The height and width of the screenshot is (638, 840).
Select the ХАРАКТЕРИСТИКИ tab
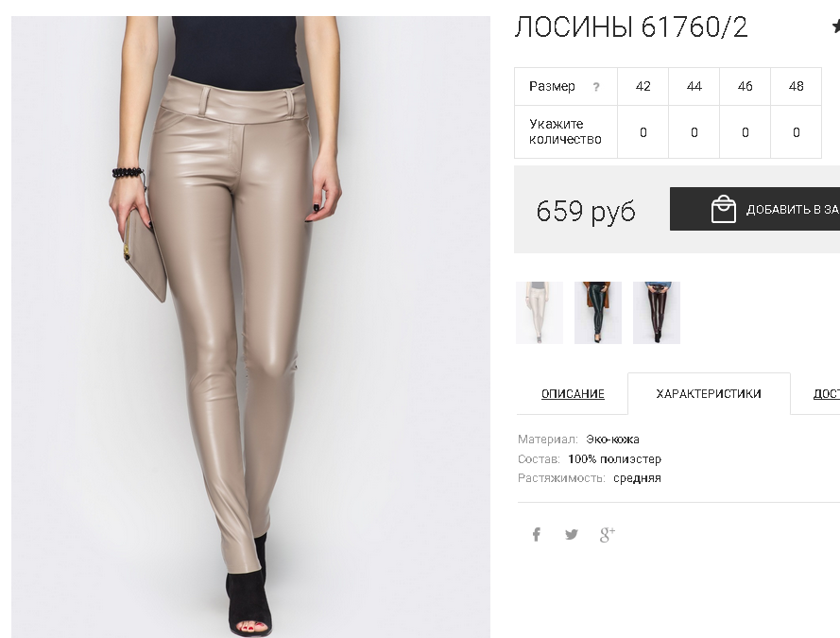click(x=709, y=394)
